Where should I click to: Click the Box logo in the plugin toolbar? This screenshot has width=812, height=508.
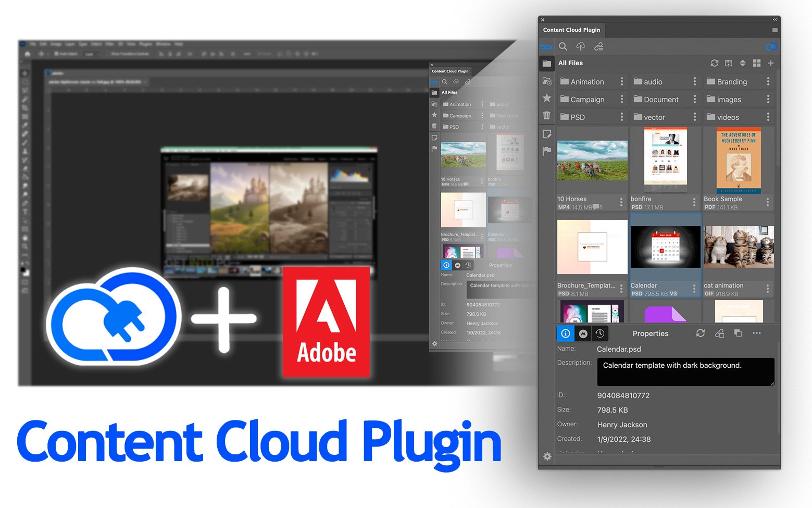coord(546,46)
